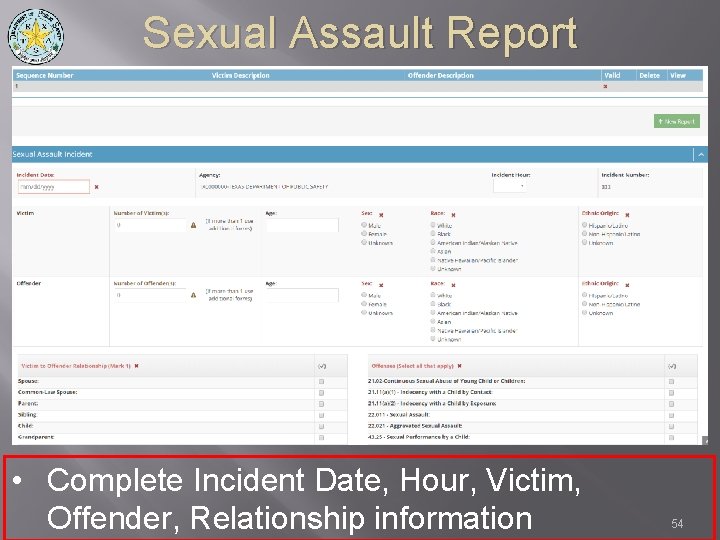The image size is (720, 540).
Task: Select Female for Victim sex
Action: pyautogui.click(x=364, y=234)
